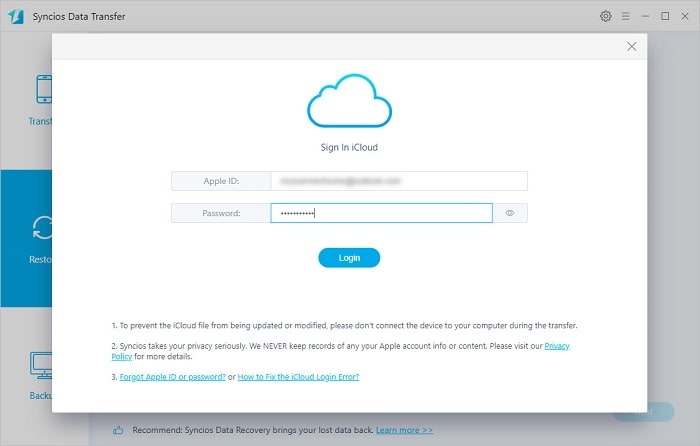The height and width of the screenshot is (446, 700).
Task: Close the Sign In iCloud dialog
Action: tap(631, 47)
